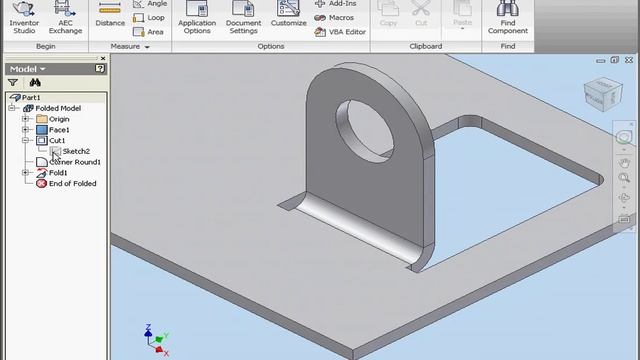Select the Distance measure tool
This screenshot has height=360, width=640.
110,15
